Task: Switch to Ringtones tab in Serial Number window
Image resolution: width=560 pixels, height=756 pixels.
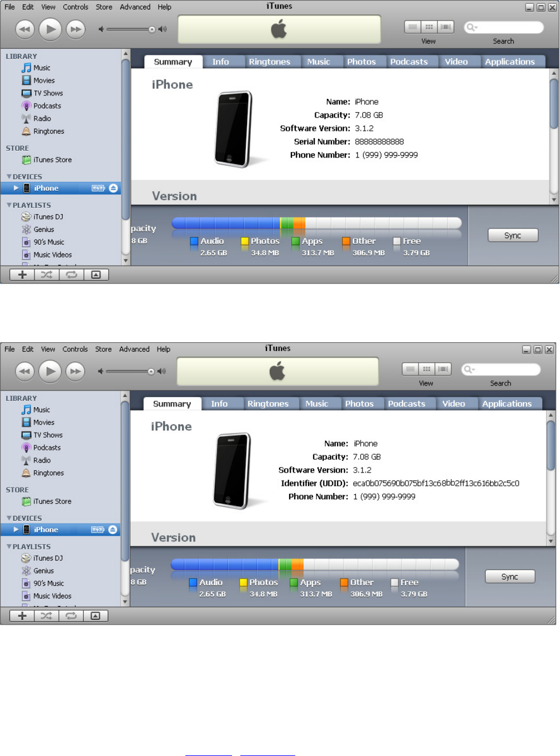Action: 270,62
